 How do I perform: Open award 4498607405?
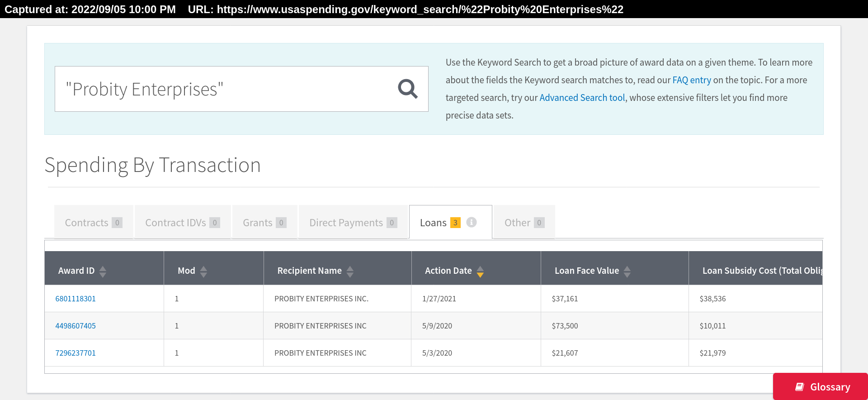[75, 326]
